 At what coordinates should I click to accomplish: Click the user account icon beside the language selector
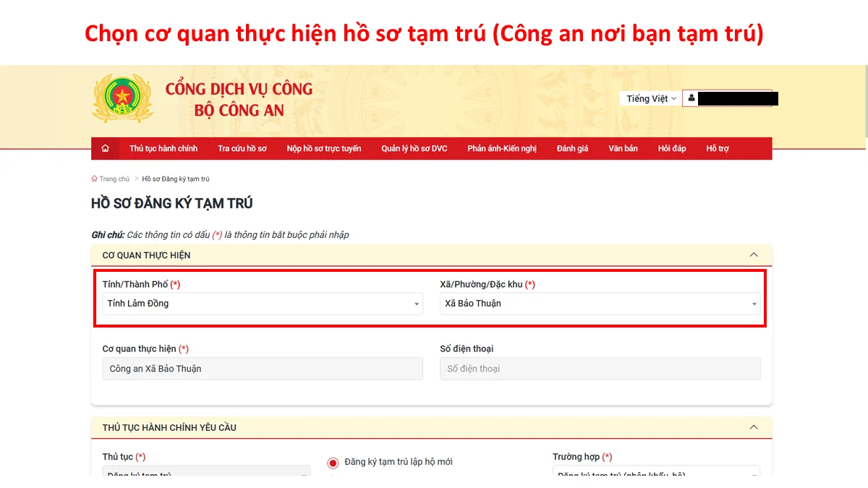691,98
